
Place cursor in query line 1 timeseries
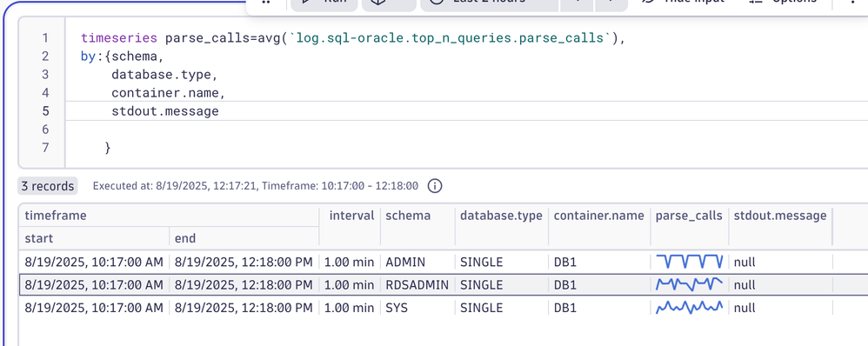(x=119, y=38)
